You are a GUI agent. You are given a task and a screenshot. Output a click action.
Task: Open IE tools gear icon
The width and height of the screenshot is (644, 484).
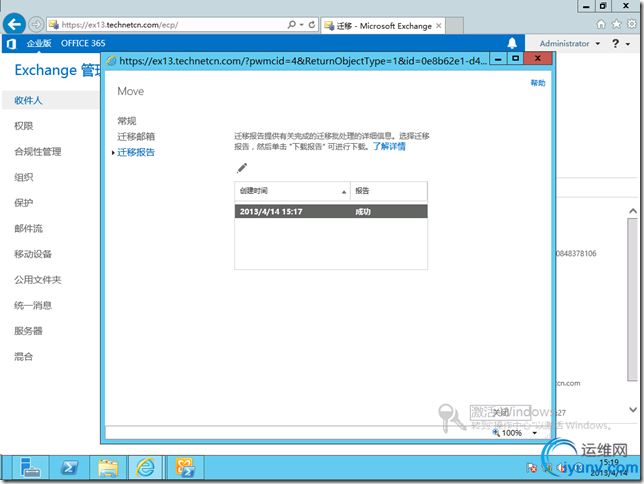coord(632,24)
